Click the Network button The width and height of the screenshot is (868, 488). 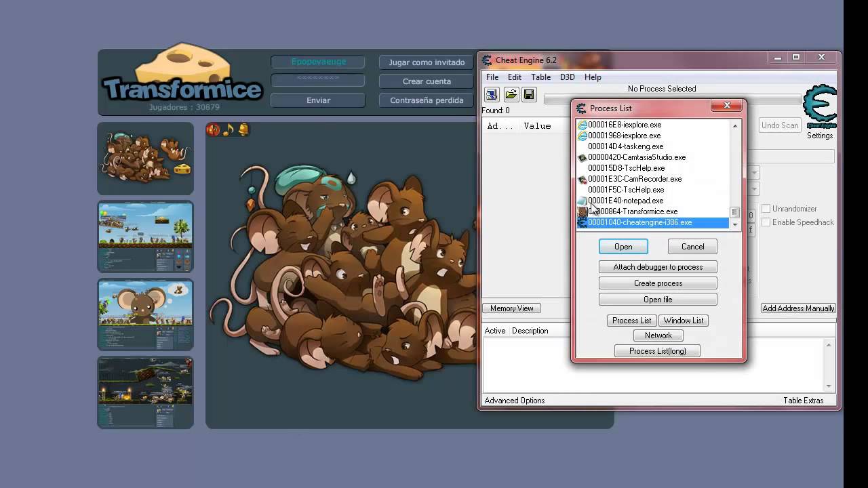point(658,335)
